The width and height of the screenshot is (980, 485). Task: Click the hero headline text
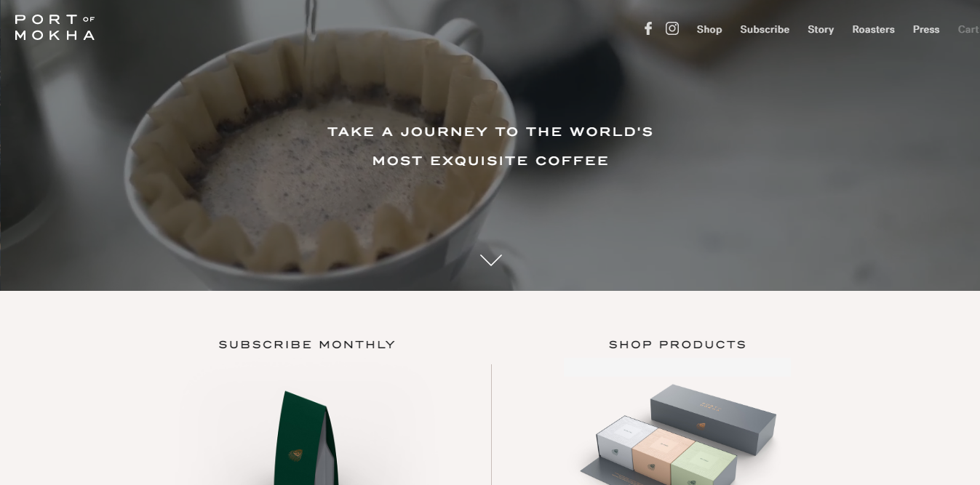tap(490, 145)
